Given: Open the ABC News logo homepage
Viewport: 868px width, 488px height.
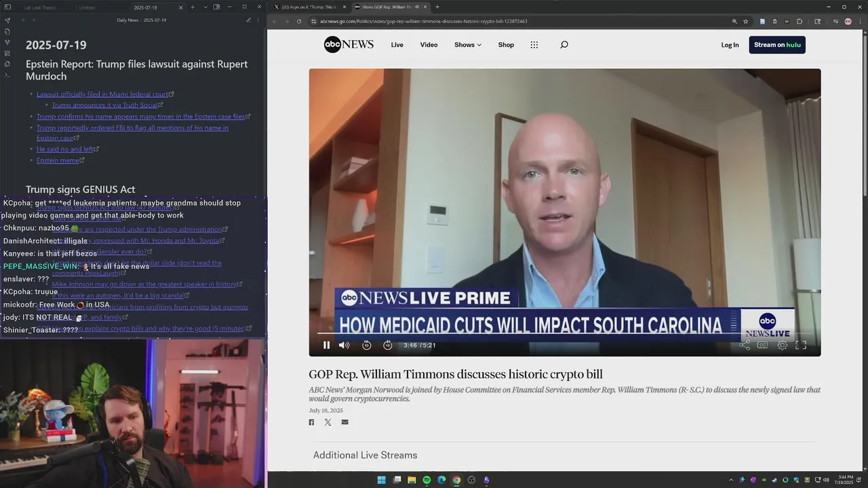Looking at the screenshot, I should click(349, 45).
